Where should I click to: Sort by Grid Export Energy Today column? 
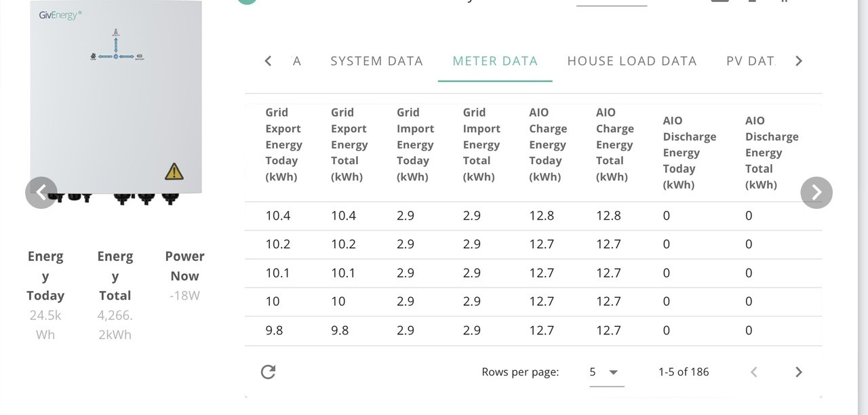(x=284, y=144)
